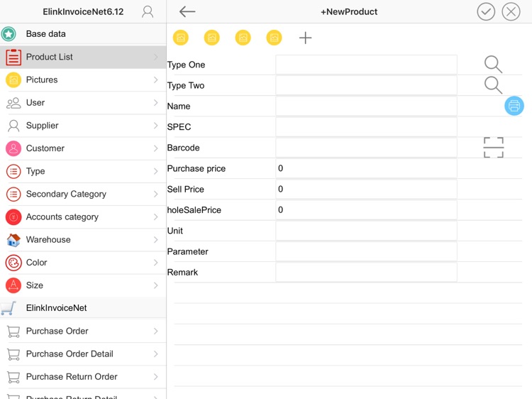Select the second yellow picture thumbnail
Screen dimensions: 532x399
tap(211, 38)
